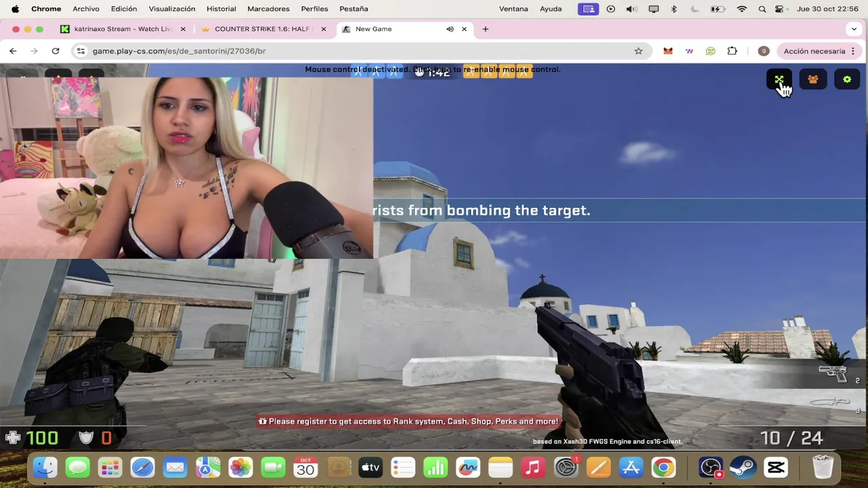Open the Edición menu

pyautogui.click(x=124, y=9)
